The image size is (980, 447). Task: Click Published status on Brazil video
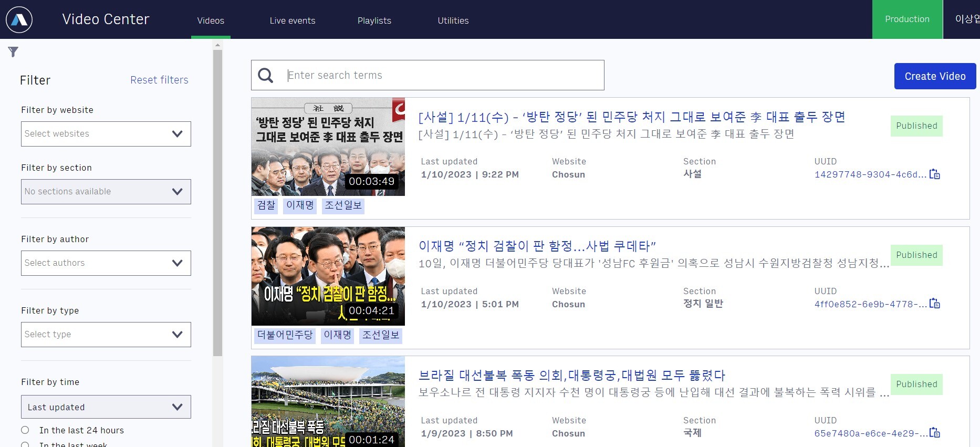(x=916, y=384)
